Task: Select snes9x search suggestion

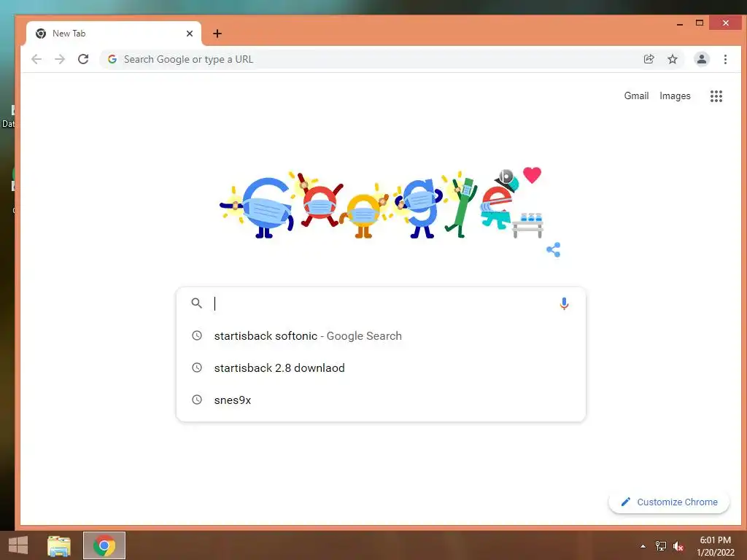Action: pyautogui.click(x=381, y=400)
